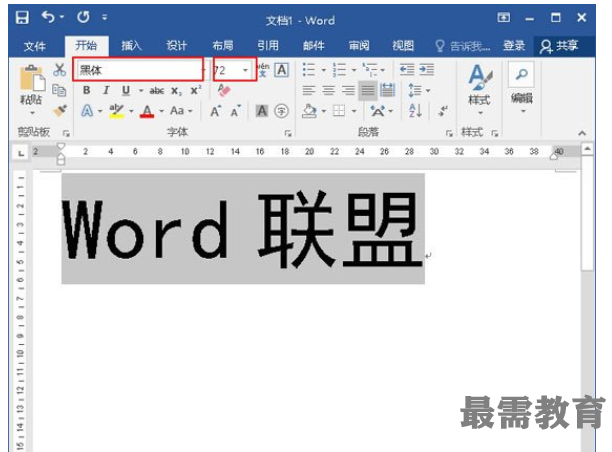The width and height of the screenshot is (612, 452).
Task: Toggle justify alignment
Action: click(368, 91)
